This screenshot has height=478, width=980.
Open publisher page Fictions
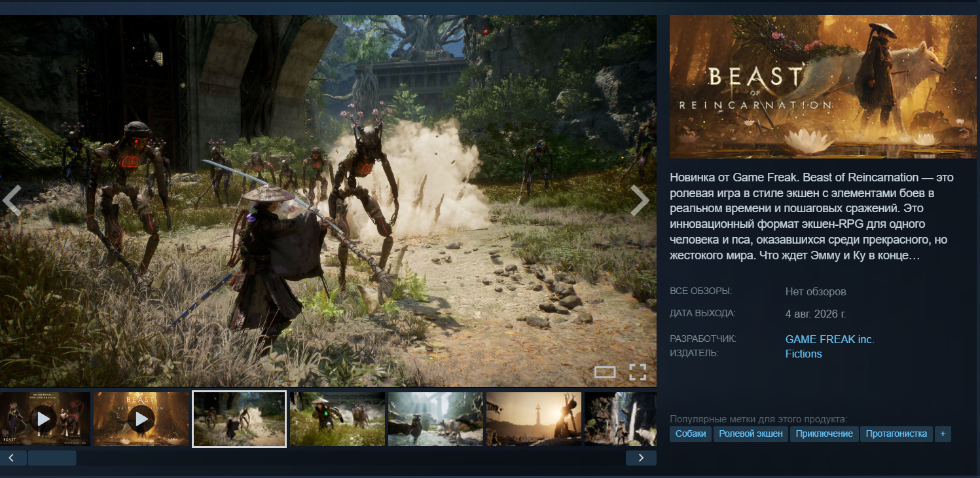point(803,354)
